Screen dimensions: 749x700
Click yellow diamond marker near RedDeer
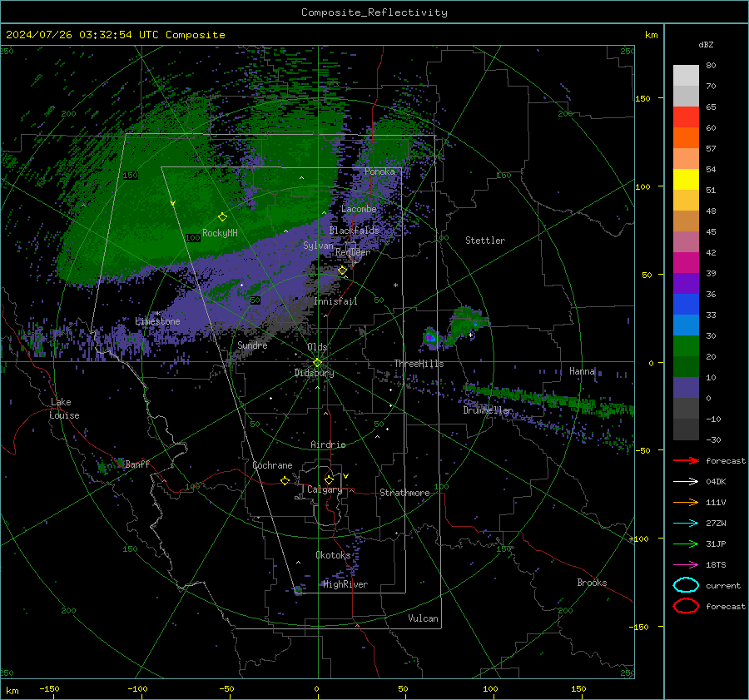tap(343, 271)
